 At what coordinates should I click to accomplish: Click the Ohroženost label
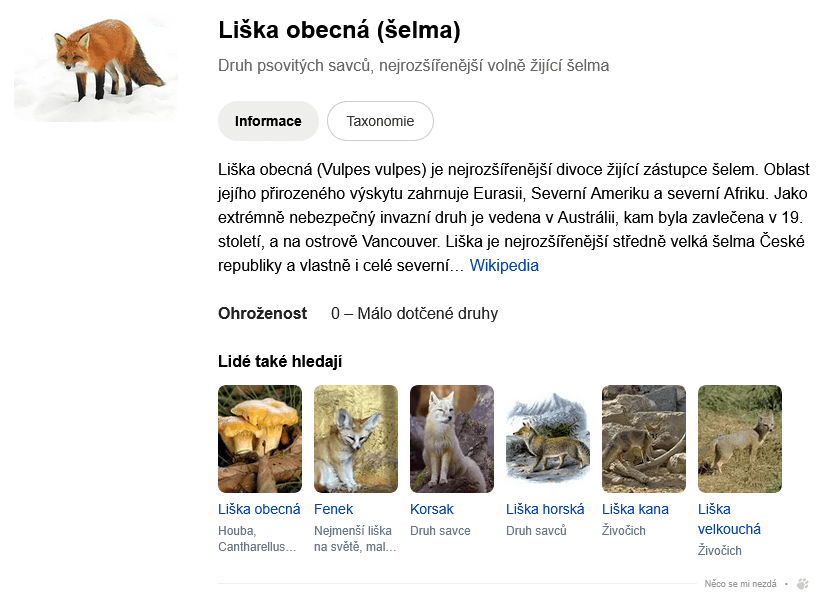262,313
